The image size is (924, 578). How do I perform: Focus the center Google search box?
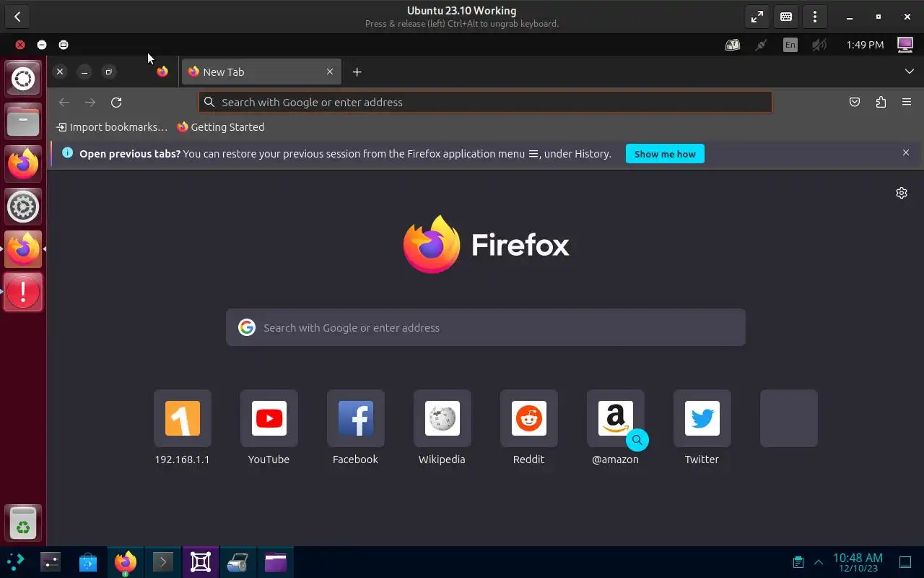pyautogui.click(x=486, y=328)
